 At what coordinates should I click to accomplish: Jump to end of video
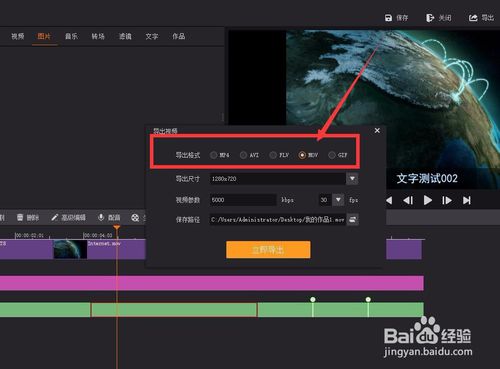point(467,200)
